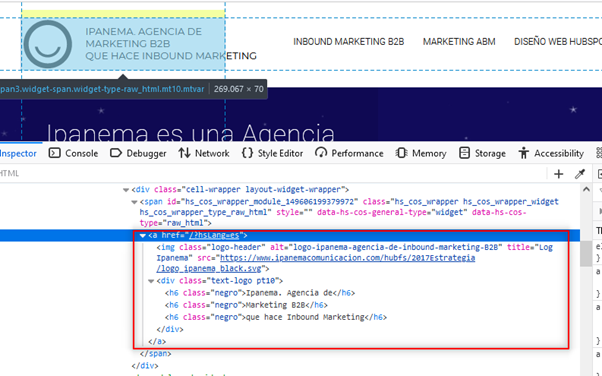Open the Storage panel icon
The width and height of the screenshot is (602, 376).
coord(465,153)
